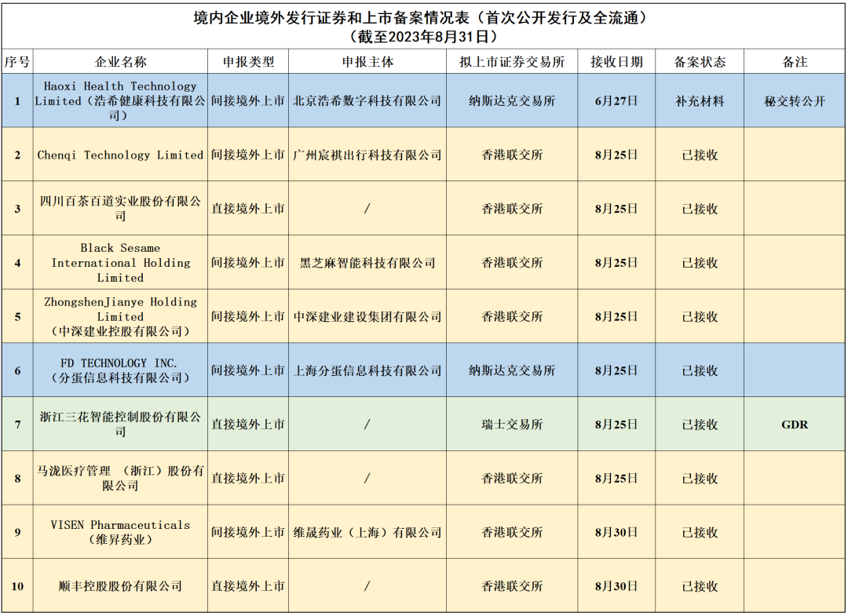
Task: Select the 申报类型 column header
Action: point(248,61)
